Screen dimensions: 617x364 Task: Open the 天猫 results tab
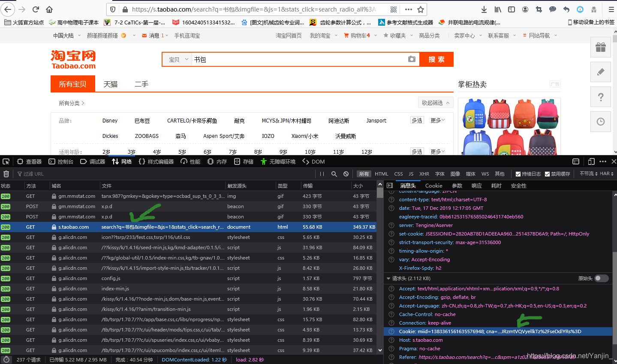click(x=110, y=84)
